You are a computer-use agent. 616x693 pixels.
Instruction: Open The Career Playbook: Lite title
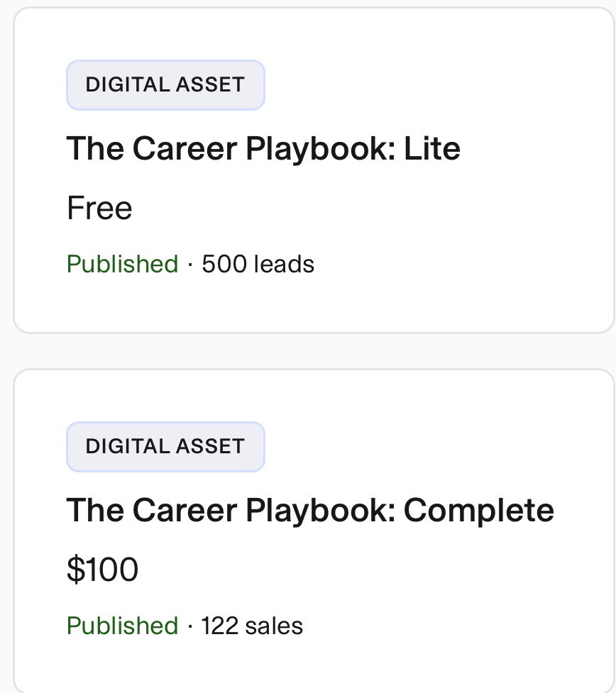[x=263, y=148]
